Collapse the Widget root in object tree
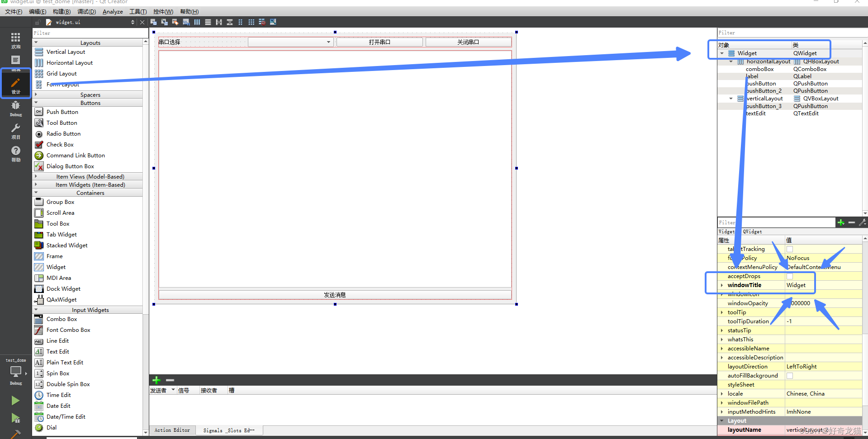This screenshot has height=439, width=868. pyautogui.click(x=722, y=53)
